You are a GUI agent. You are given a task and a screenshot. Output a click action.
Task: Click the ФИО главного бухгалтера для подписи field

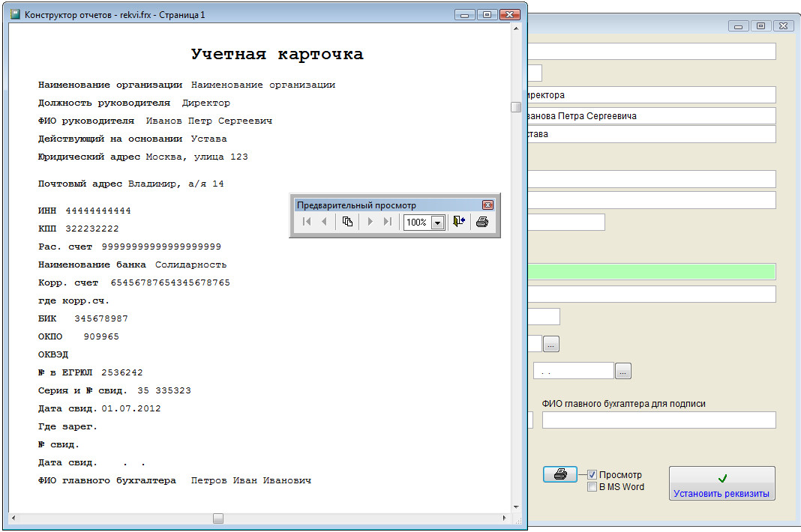[x=659, y=420]
